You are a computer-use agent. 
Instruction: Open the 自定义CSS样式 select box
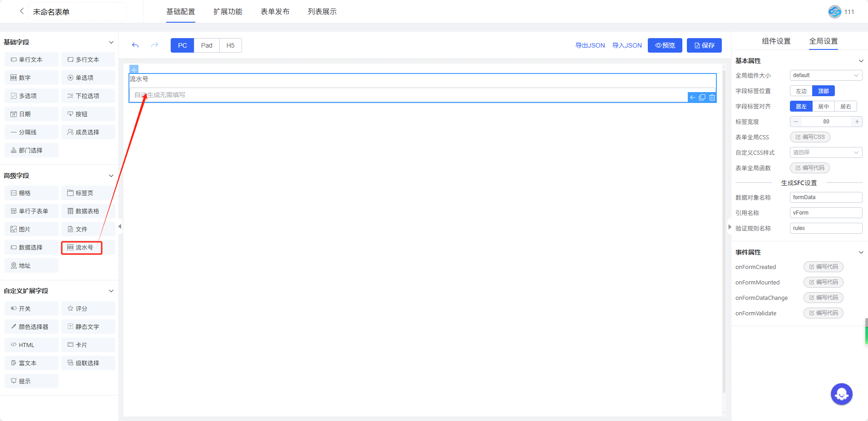(826, 152)
